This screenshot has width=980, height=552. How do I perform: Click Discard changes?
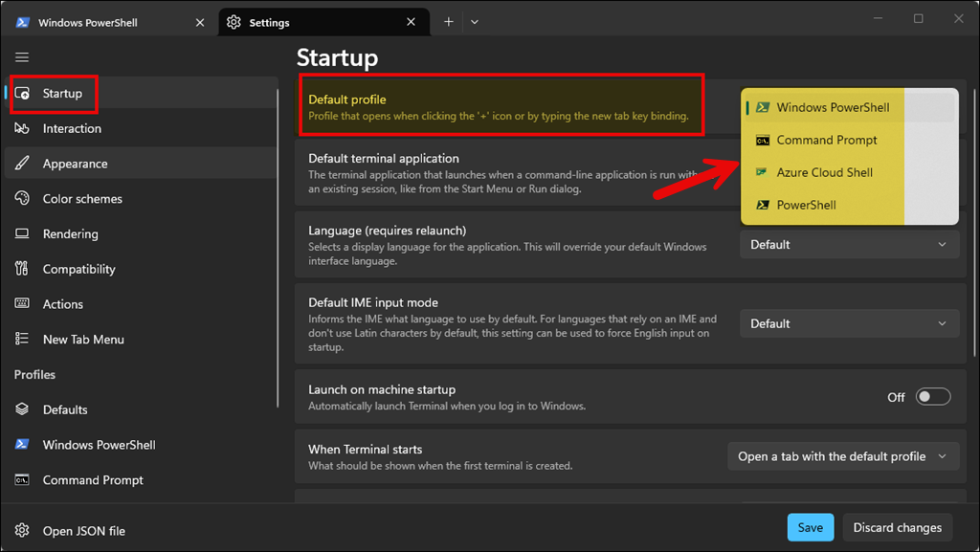pos(897,527)
